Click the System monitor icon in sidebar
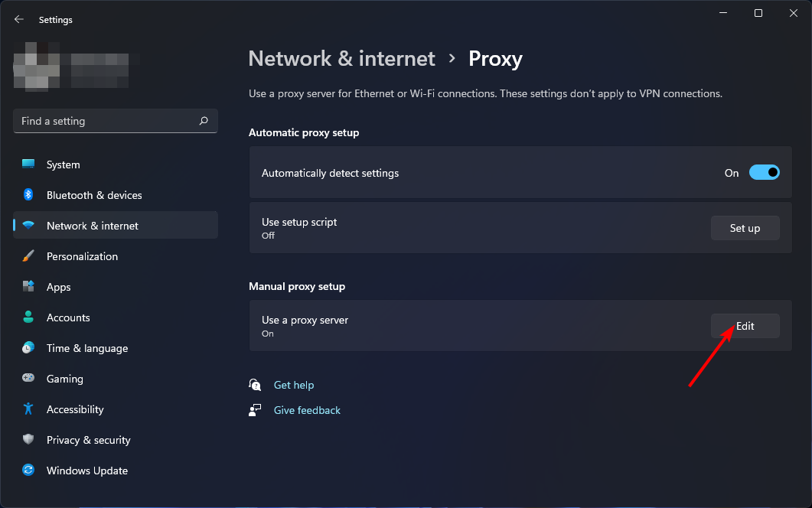The image size is (812, 508). coord(28,164)
